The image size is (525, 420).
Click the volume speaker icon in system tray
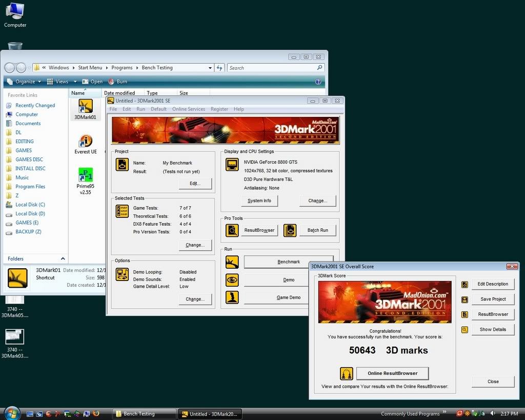[493, 414]
